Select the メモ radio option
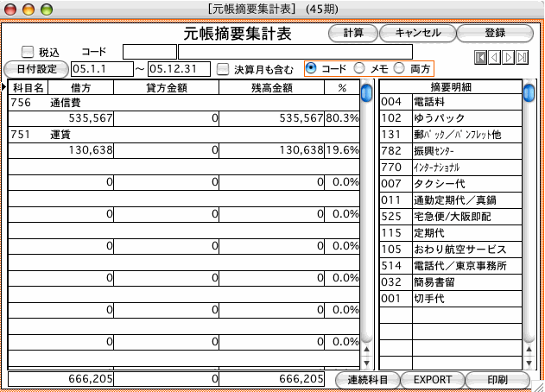The width and height of the screenshot is (545, 392). [358, 67]
